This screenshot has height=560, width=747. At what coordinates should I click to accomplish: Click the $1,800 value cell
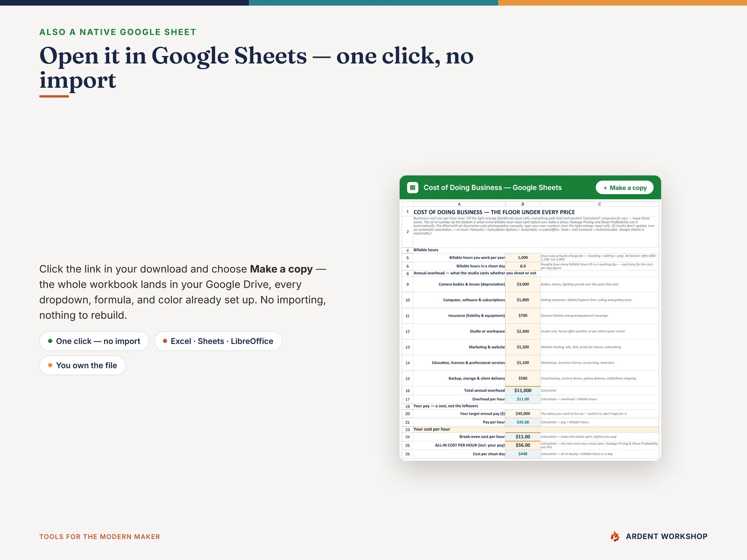[x=523, y=300]
